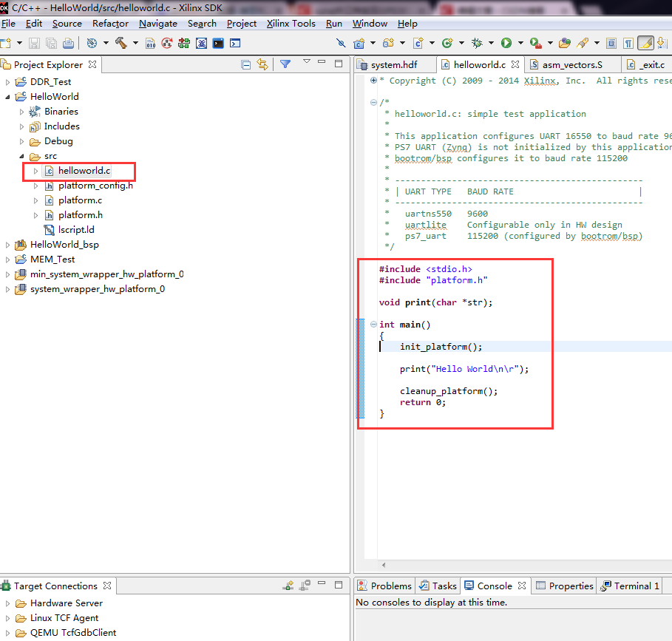Close the helloworld.c editor tab

point(514,65)
